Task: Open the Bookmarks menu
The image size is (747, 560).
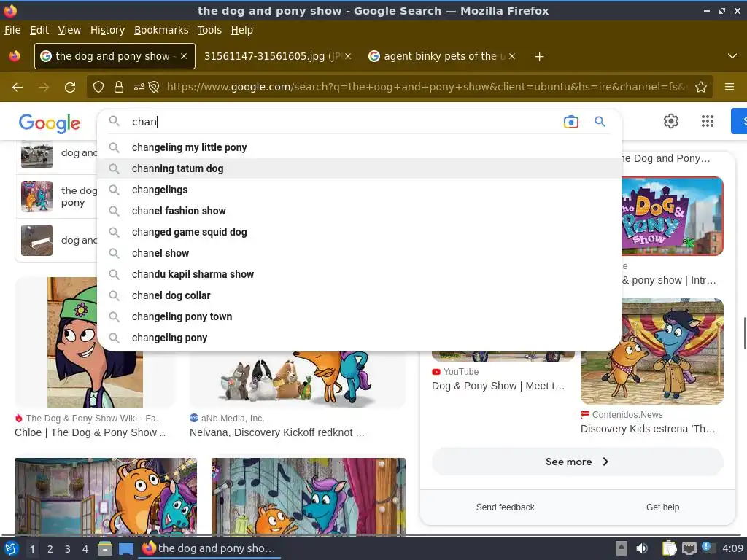Action: point(161,30)
